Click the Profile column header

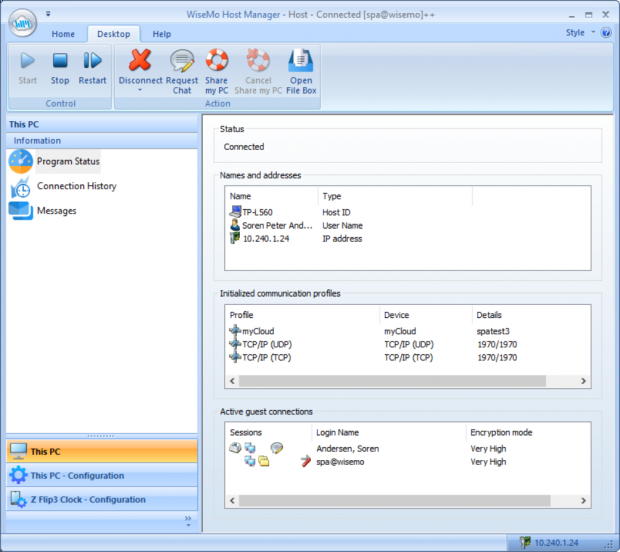pyautogui.click(x=302, y=315)
